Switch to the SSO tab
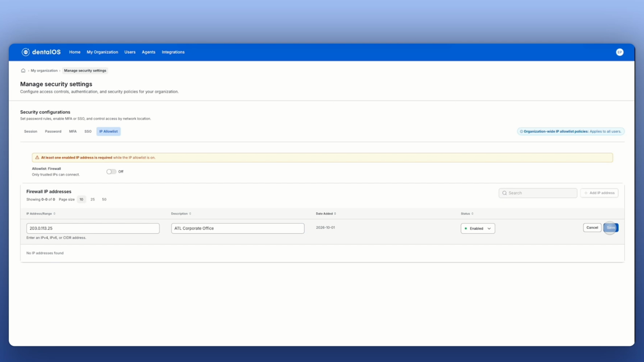Screen dimensions: 644x362 (88, 131)
